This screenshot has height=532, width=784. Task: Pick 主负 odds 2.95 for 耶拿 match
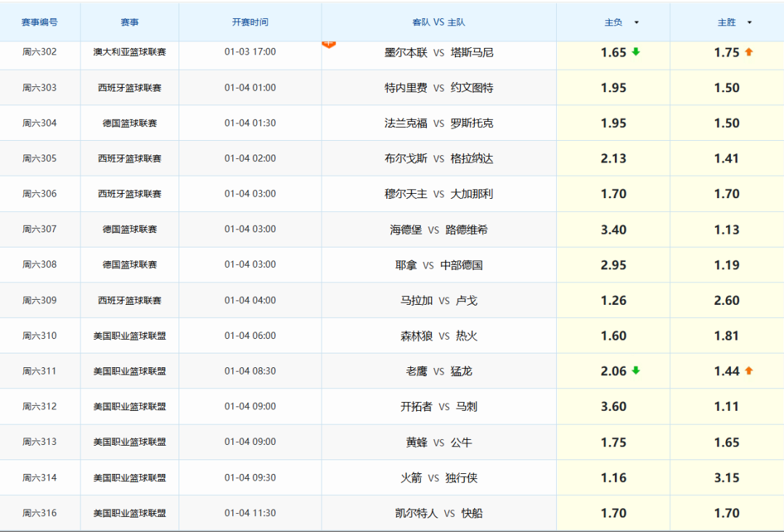pos(613,265)
